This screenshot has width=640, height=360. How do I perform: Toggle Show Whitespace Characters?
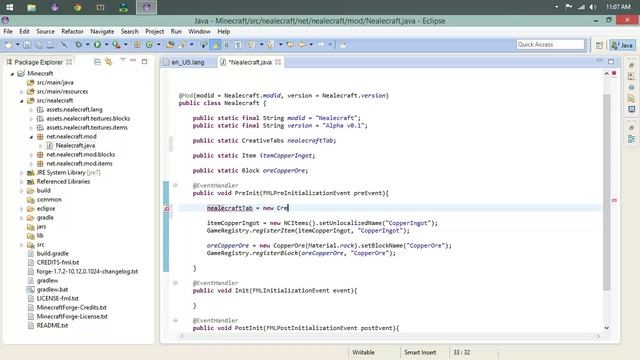[238, 45]
